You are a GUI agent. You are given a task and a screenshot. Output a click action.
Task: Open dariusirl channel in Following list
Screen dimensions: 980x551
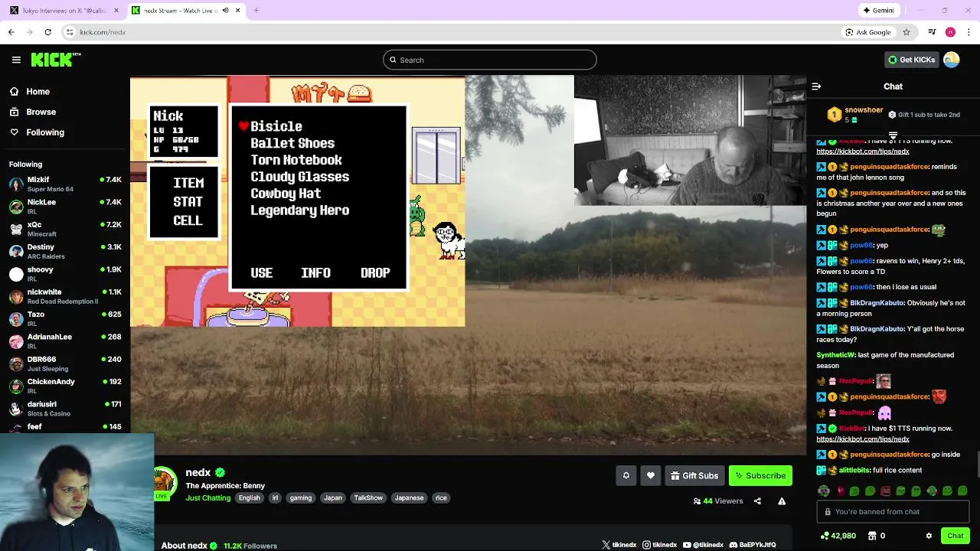coord(65,408)
